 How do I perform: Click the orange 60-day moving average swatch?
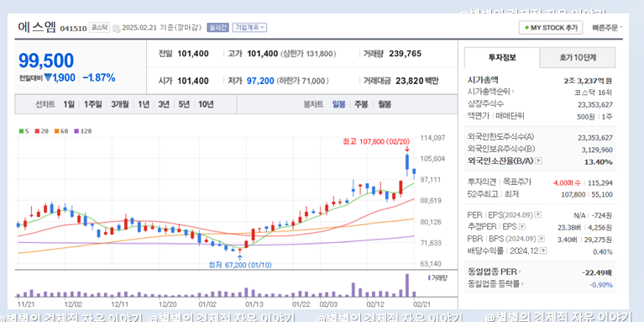coord(57,131)
